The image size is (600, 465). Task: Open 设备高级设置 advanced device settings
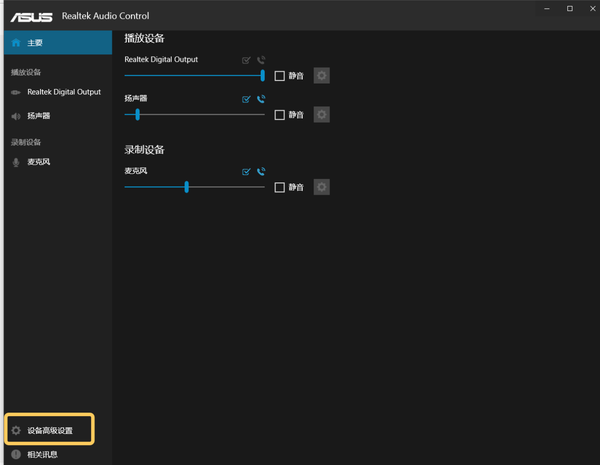49,430
